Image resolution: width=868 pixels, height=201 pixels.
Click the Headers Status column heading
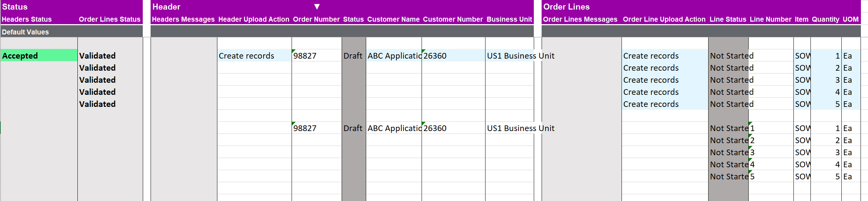[x=27, y=20]
